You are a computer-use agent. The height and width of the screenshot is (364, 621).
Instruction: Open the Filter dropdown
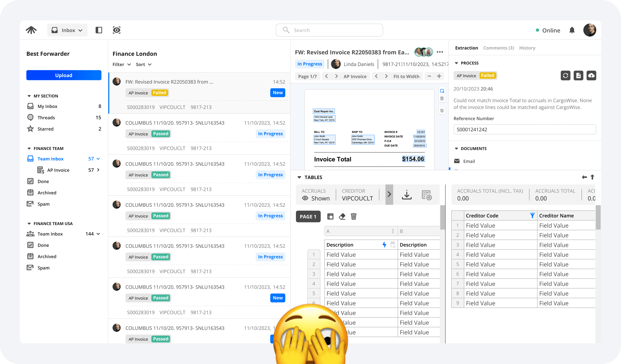(x=122, y=64)
